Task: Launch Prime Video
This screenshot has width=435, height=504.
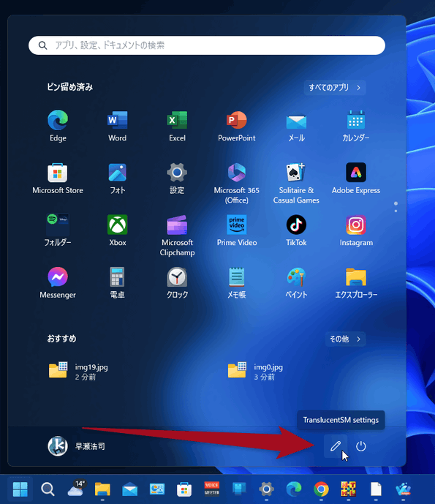Action: tap(237, 230)
